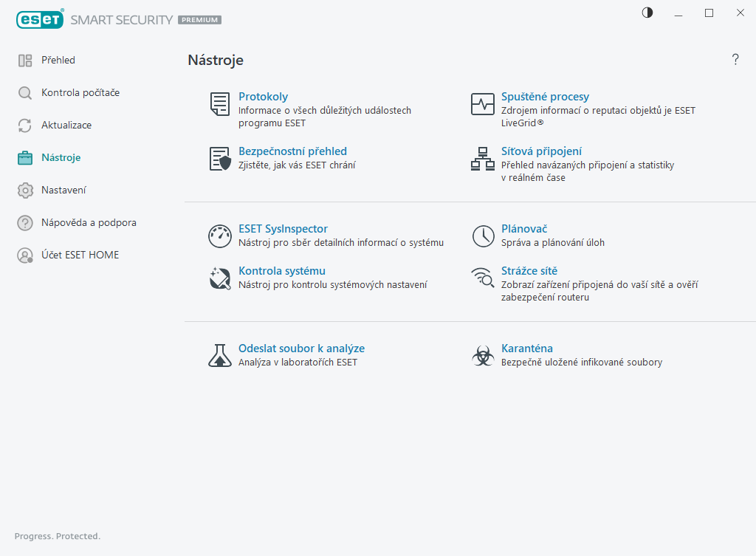Viewport: 756px width, 556px height.
Task: Open Nastavení in the sidebar
Action: pyautogui.click(x=63, y=191)
